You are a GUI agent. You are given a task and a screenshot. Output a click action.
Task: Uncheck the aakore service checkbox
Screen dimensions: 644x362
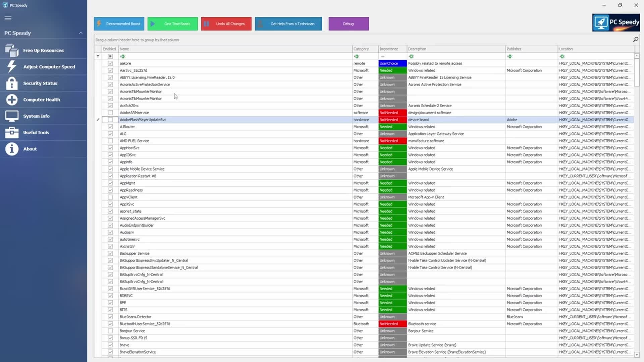pos(110,63)
